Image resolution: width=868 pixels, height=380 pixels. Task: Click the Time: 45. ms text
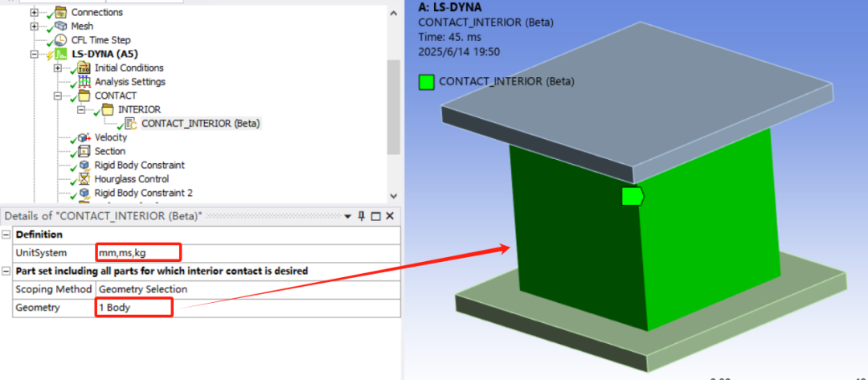[x=449, y=37]
